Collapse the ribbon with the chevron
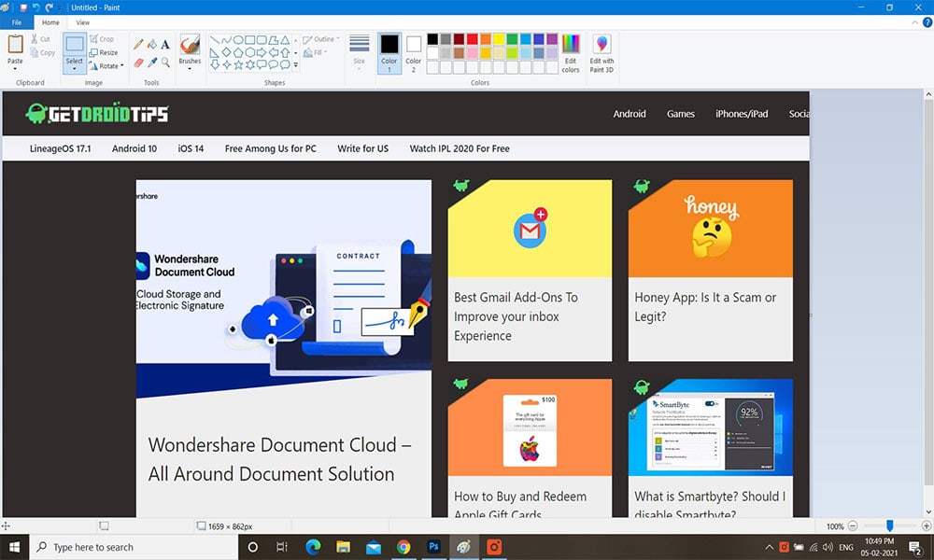934x560 pixels. (x=914, y=22)
